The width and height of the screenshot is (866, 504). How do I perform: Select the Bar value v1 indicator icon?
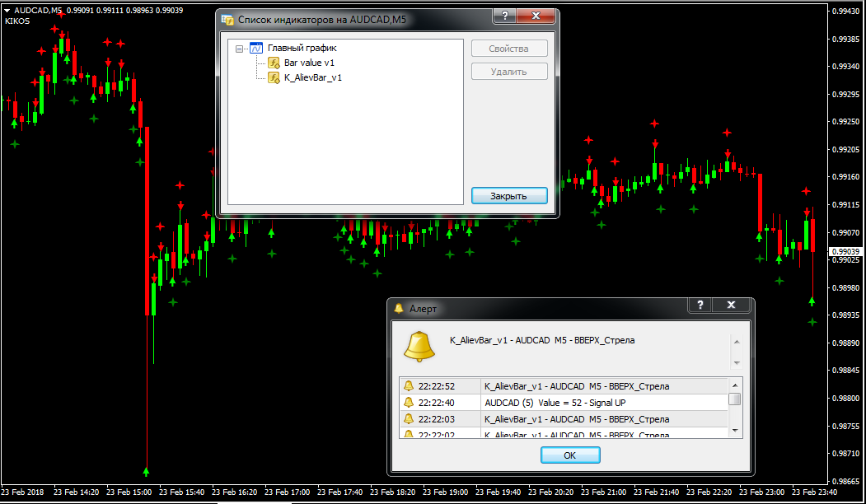pyautogui.click(x=274, y=63)
